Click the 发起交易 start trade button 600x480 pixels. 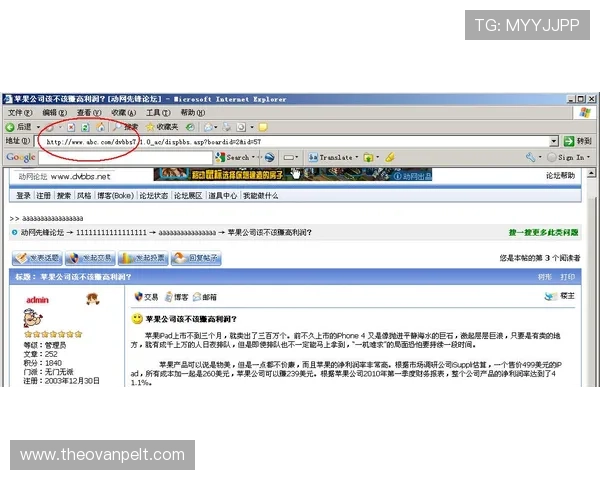(x=90, y=258)
